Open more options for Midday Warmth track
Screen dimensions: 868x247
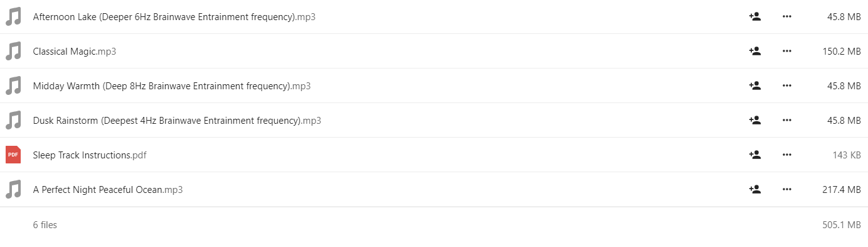(x=787, y=85)
